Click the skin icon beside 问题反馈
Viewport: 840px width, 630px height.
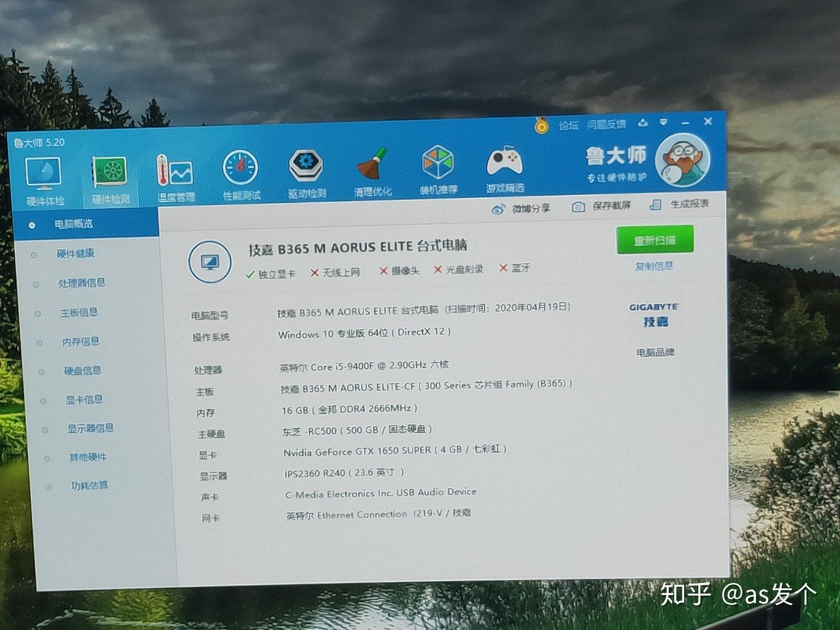point(643,123)
